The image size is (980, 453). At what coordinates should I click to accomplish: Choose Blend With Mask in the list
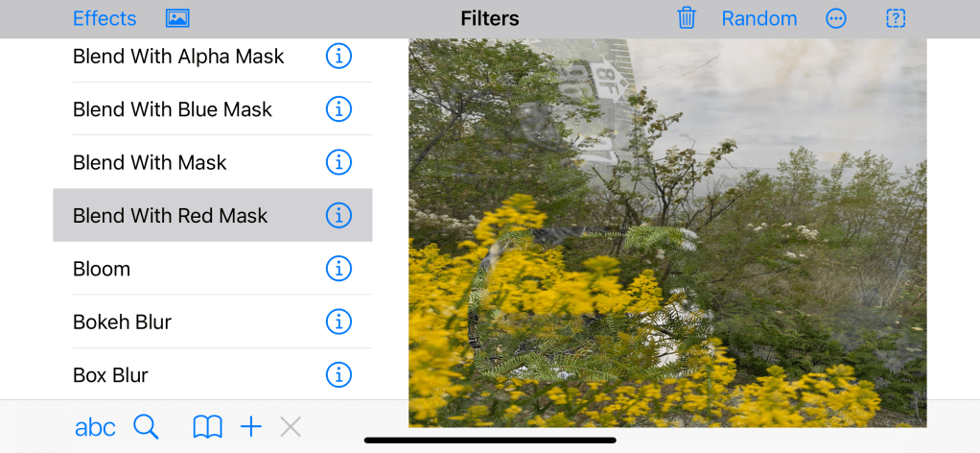213,162
